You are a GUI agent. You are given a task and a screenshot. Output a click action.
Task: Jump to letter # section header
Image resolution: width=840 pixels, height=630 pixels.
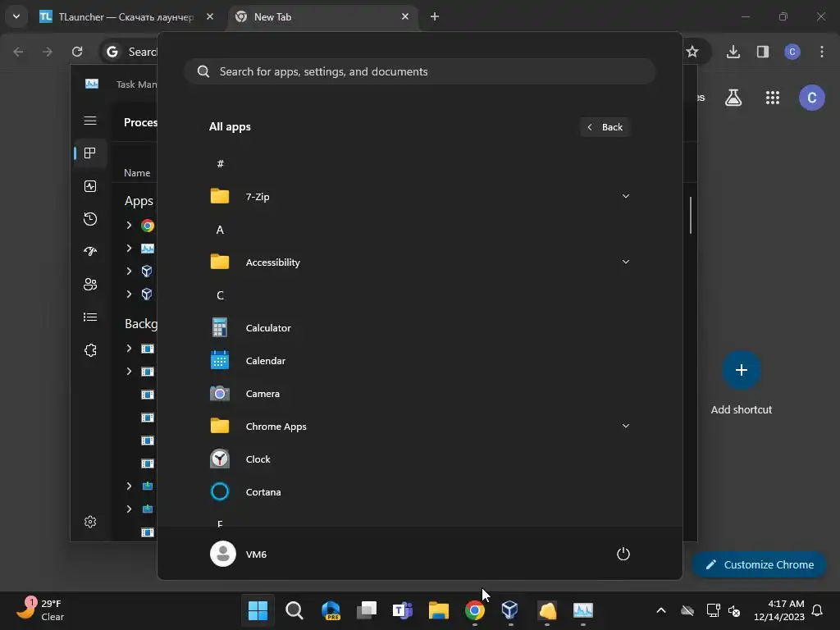click(x=220, y=163)
